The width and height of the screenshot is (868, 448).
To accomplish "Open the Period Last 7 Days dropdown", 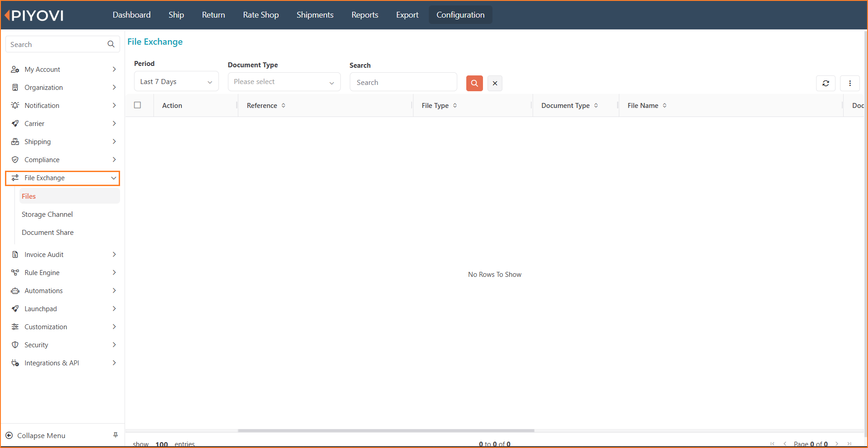I will pos(176,81).
